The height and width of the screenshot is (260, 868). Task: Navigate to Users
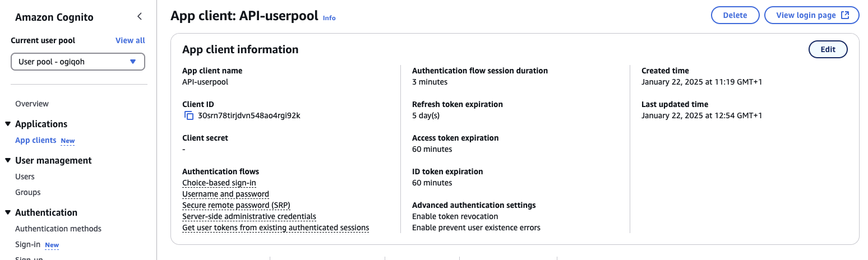click(x=25, y=177)
